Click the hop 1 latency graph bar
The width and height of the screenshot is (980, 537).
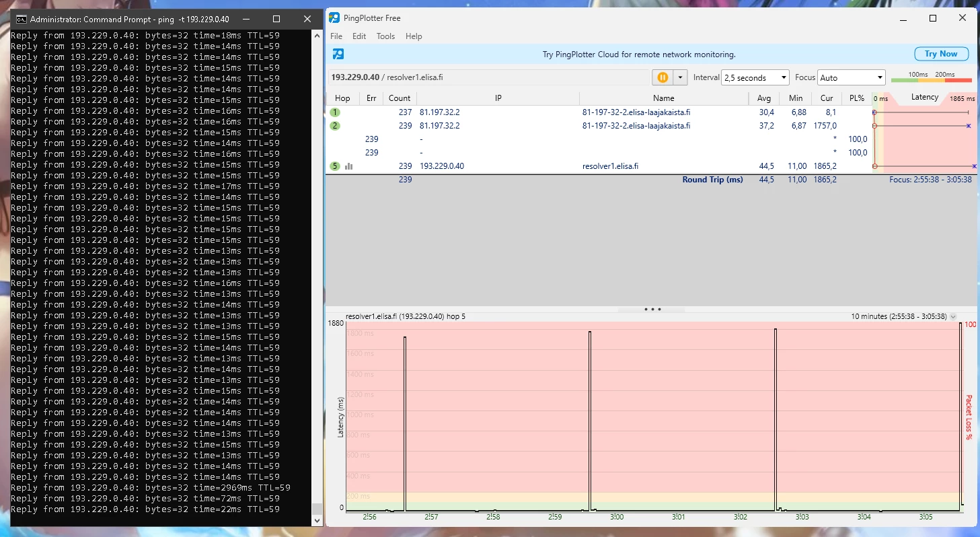tap(921, 112)
